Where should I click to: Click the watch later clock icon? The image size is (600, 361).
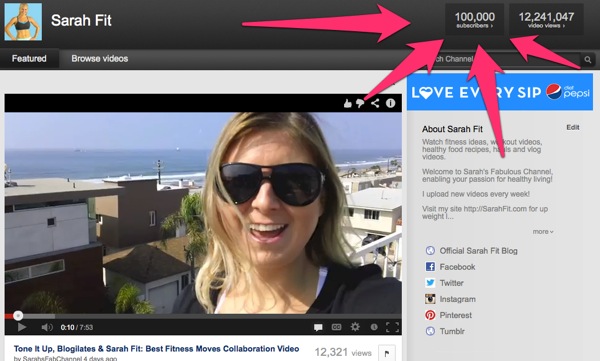374,327
